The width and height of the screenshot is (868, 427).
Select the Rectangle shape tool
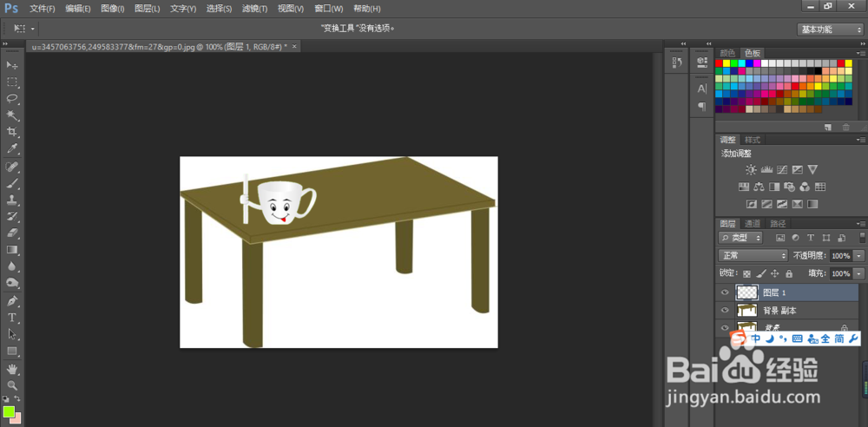point(11,351)
